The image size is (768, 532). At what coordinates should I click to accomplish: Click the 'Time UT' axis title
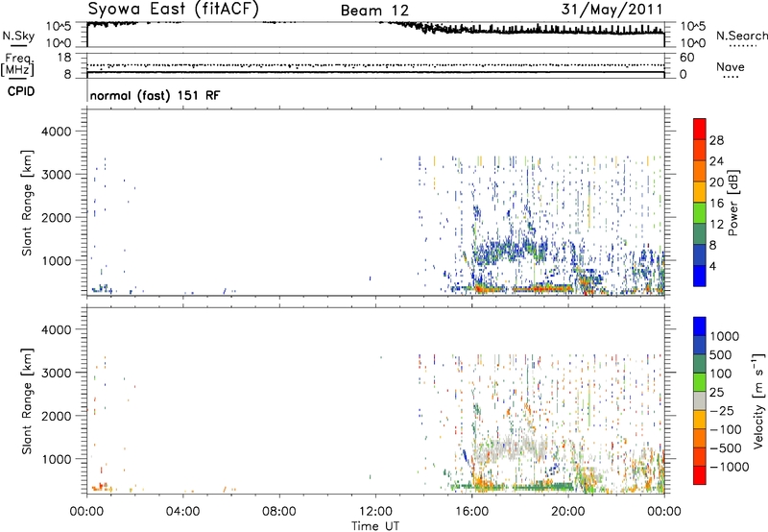click(x=375, y=526)
